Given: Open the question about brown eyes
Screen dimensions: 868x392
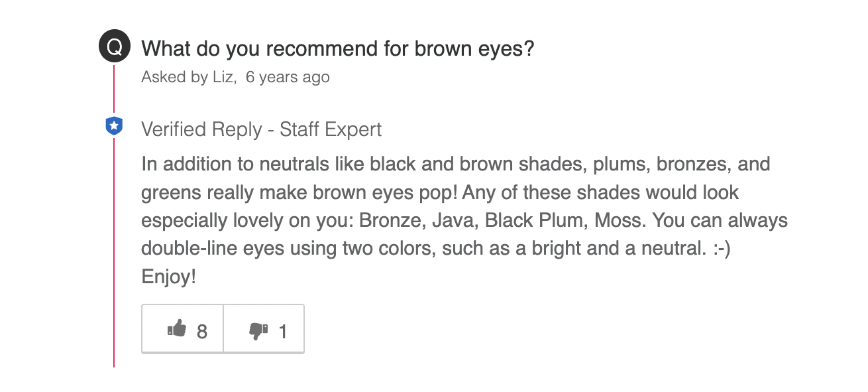Looking at the screenshot, I should tap(337, 48).
